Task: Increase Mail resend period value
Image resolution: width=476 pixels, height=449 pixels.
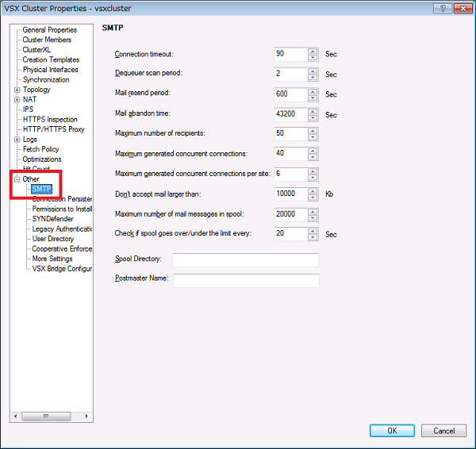Action: pos(313,91)
